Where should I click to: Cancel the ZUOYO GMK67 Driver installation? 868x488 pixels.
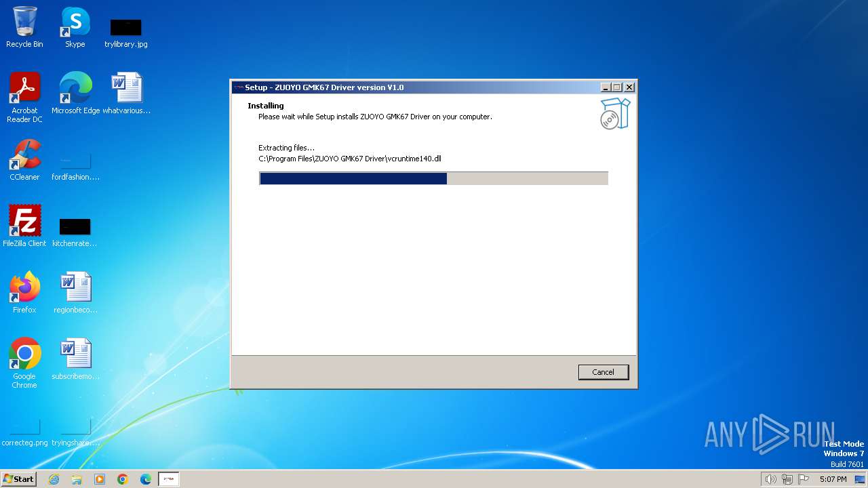point(603,372)
